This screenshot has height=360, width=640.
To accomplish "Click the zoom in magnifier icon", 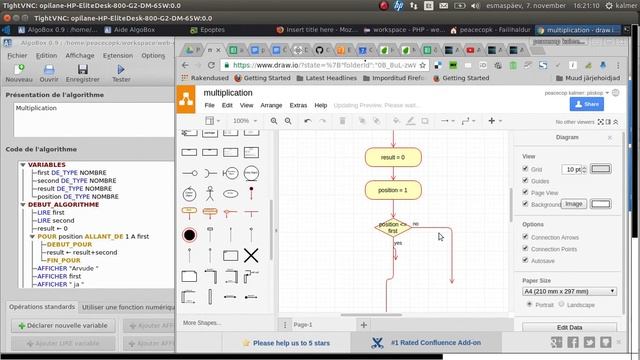I will click(x=274, y=121).
